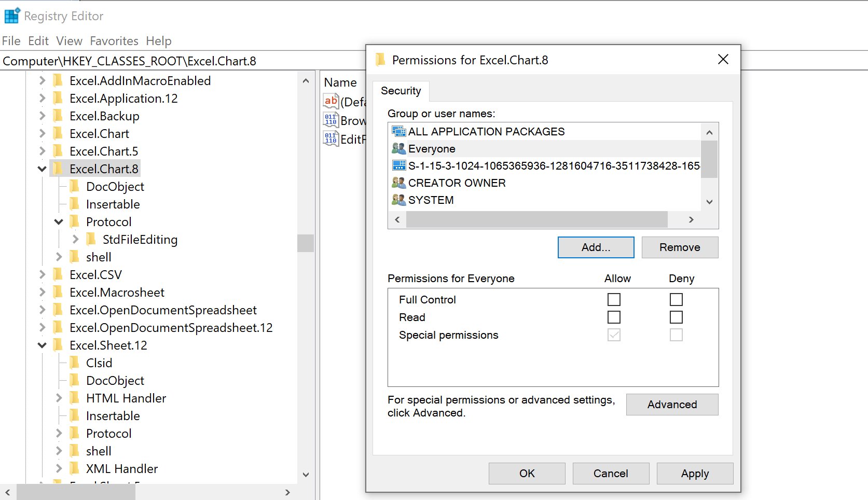Click the registry tree vertical scrollbar thumb
The height and width of the screenshot is (500, 868).
(306, 243)
